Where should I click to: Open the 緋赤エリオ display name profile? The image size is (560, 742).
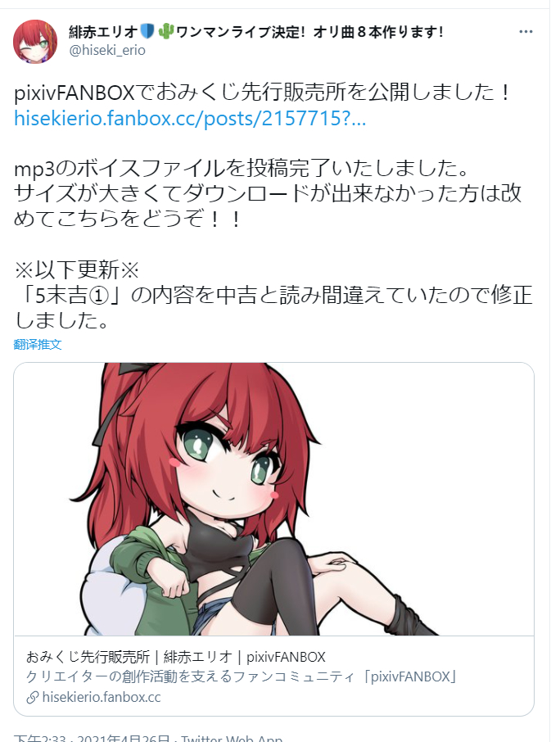coord(103,32)
